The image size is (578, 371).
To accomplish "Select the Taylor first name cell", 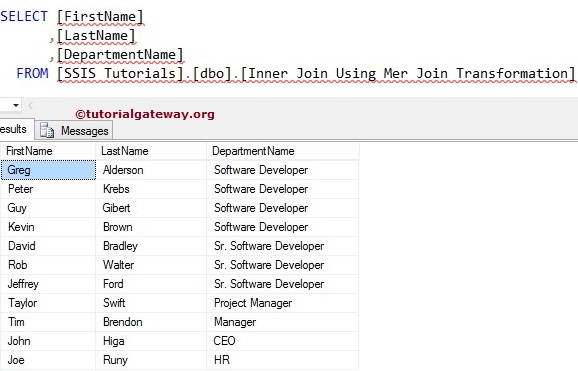I will [x=48, y=303].
